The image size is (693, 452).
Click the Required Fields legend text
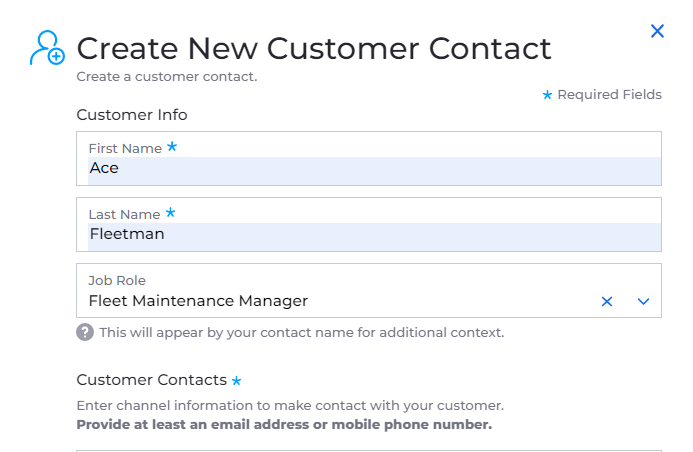609,95
